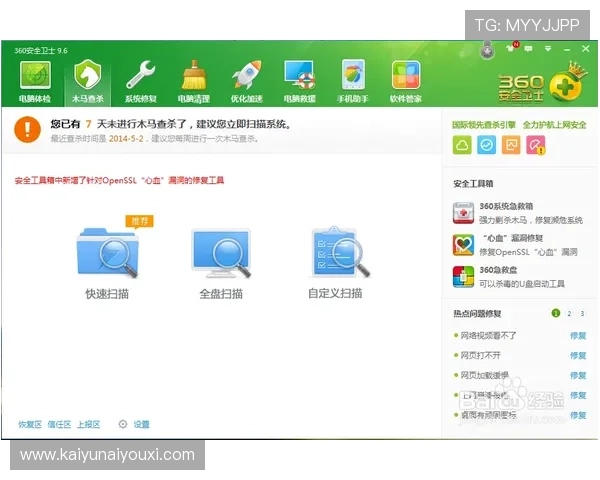Open 电脑救援 lifebuoy monitor icon

tap(299, 75)
